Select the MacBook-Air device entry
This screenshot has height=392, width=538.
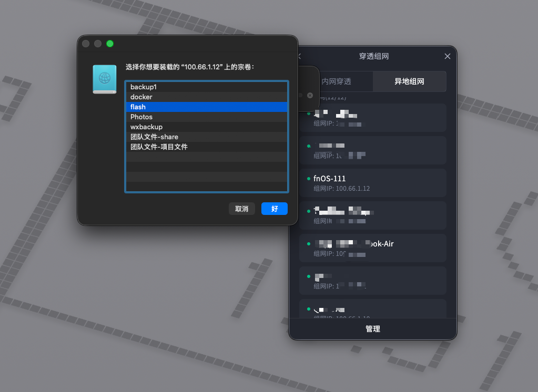(x=373, y=247)
